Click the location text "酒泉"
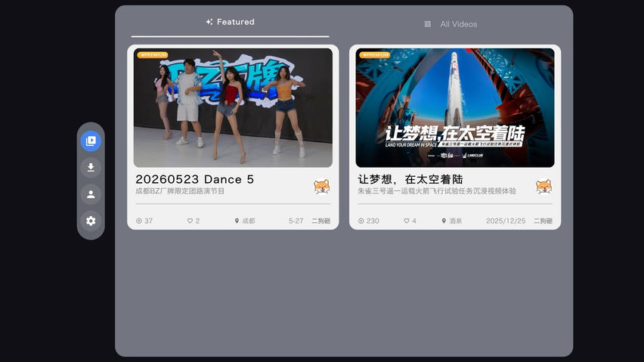Screen dimensions: 644x362 click(456, 221)
